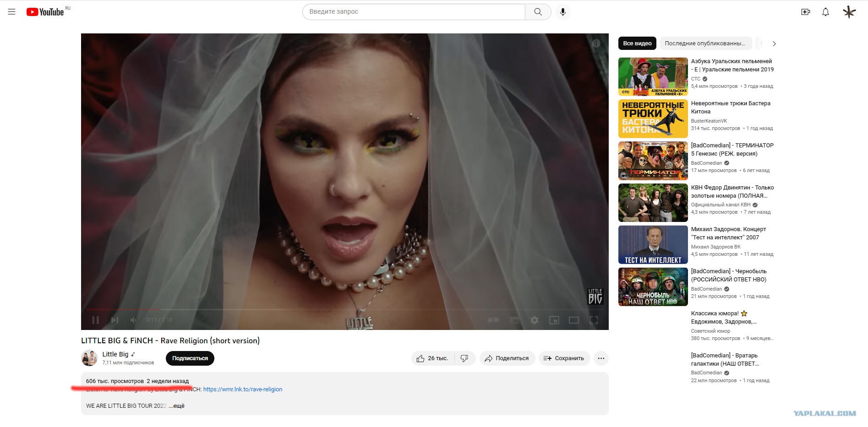
Task: Enter fullscreen mode
Action: click(x=594, y=320)
